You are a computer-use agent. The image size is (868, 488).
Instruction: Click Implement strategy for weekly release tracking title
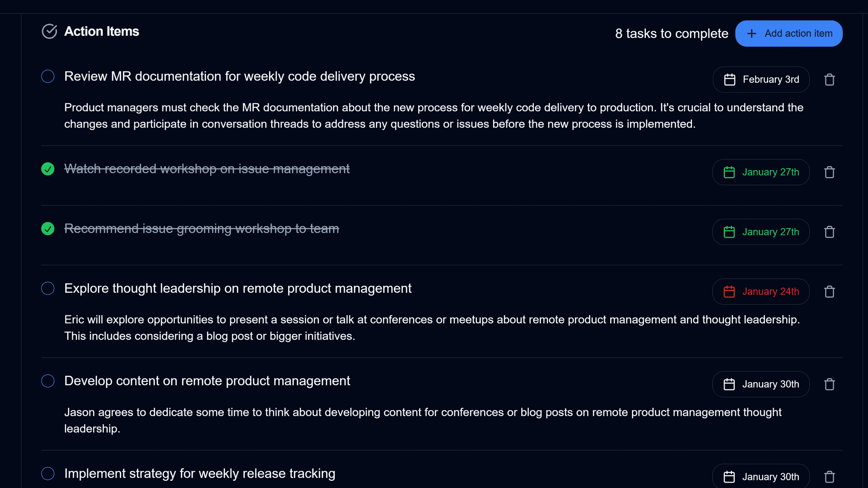199,474
